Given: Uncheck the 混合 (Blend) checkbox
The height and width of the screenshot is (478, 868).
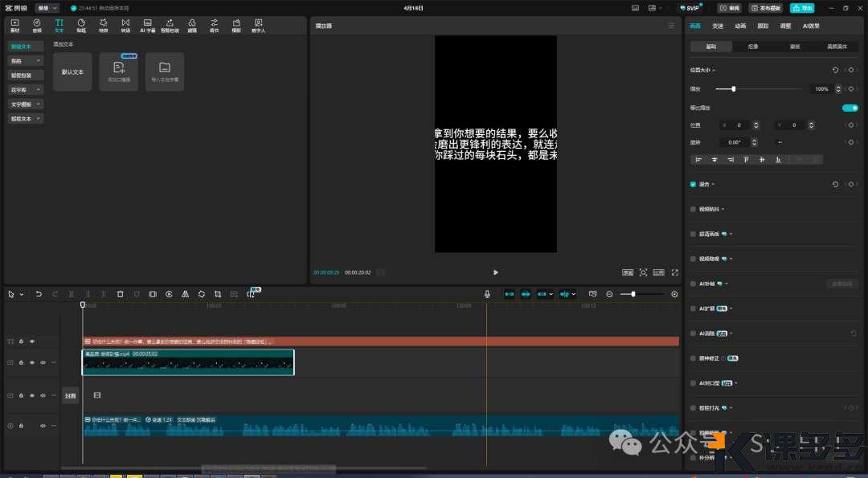Looking at the screenshot, I should tap(694, 184).
